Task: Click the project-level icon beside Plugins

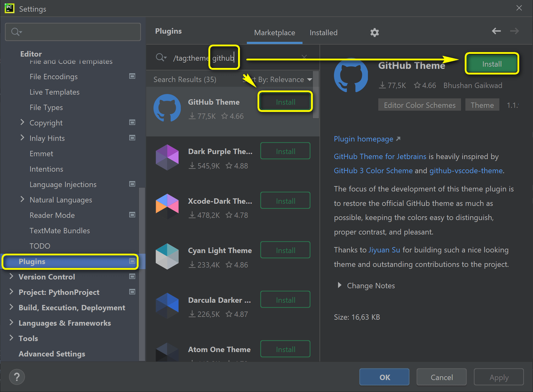Action: [x=132, y=261]
